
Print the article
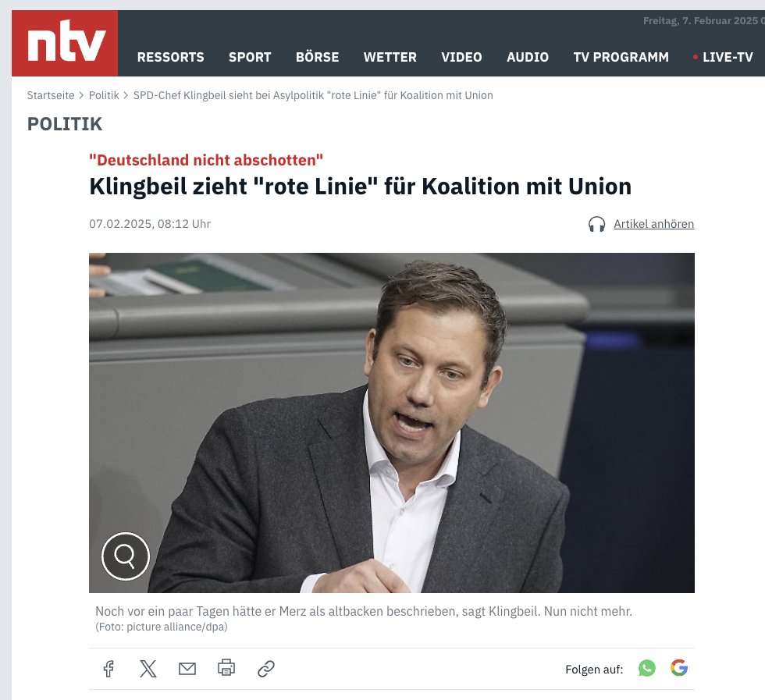pos(226,668)
